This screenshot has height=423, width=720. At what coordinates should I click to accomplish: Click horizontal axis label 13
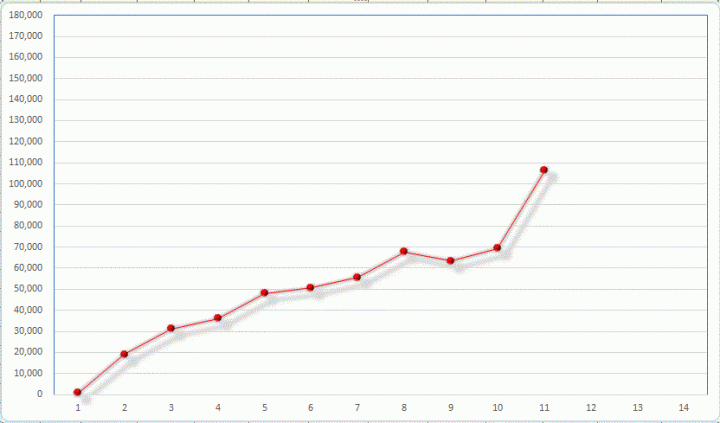tap(638, 407)
